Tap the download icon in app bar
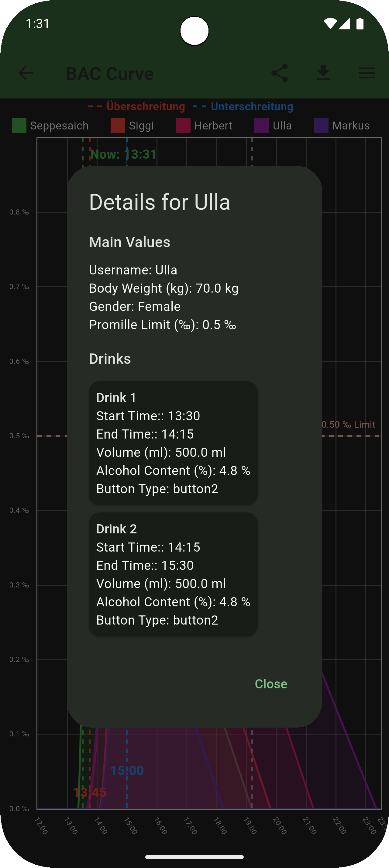Viewport: 389px width, 868px height. (323, 73)
